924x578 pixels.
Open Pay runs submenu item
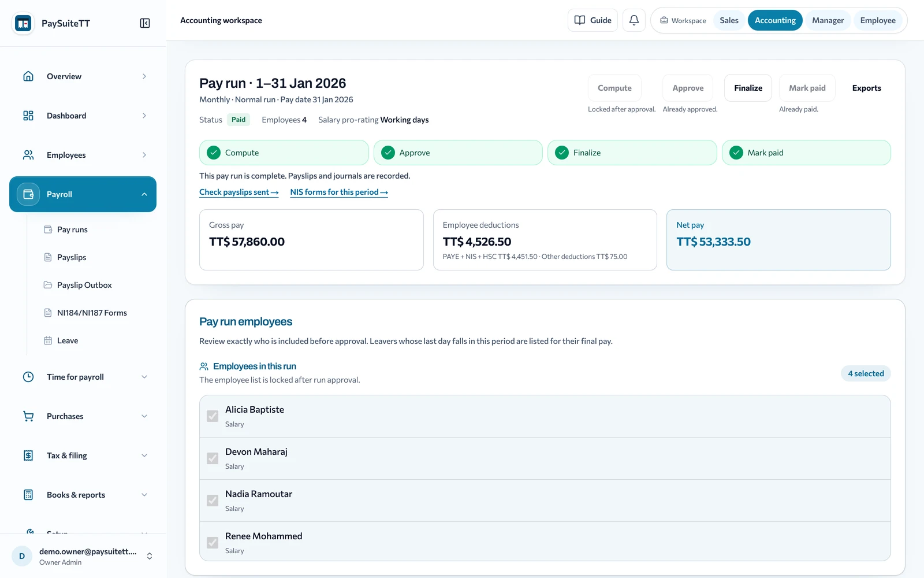[72, 229]
